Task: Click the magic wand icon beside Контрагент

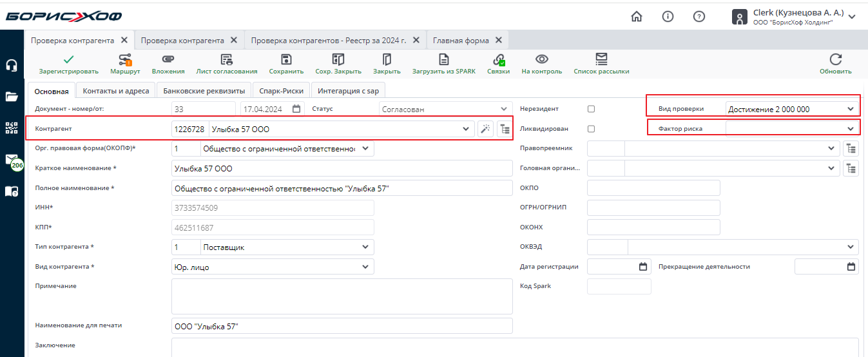Action: [x=485, y=129]
